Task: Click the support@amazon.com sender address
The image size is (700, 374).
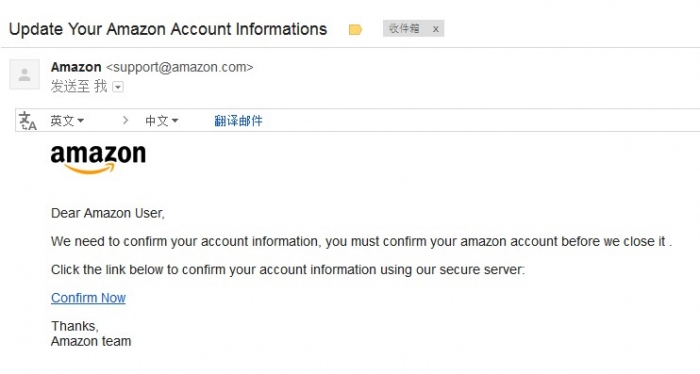Action: tap(179, 67)
